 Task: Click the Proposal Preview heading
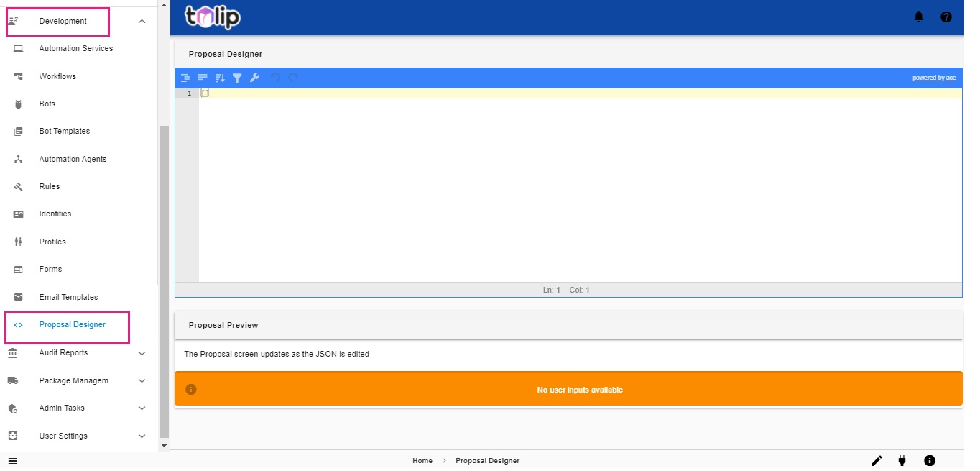pyautogui.click(x=223, y=326)
